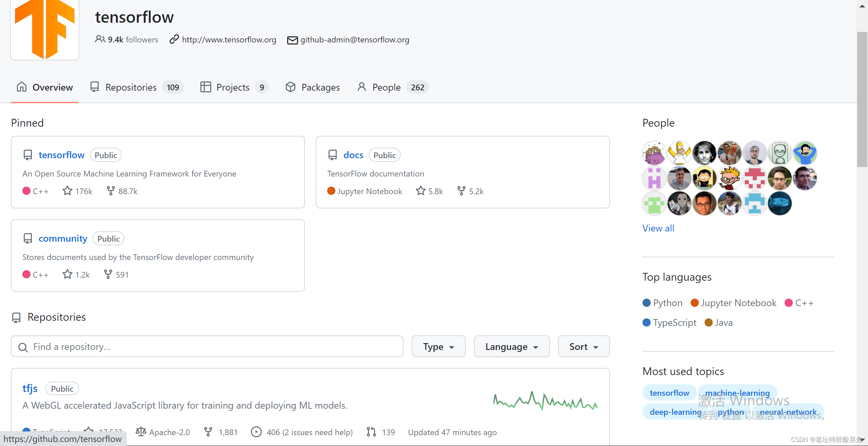Viewport: 868px width, 446px height.
Task: Go to the Packages tab
Action: coord(312,87)
